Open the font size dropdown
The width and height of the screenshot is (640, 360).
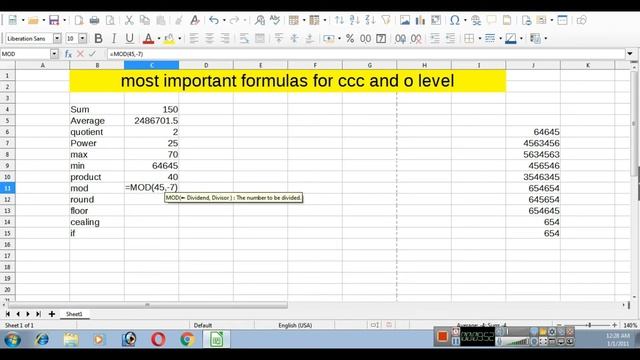point(82,38)
